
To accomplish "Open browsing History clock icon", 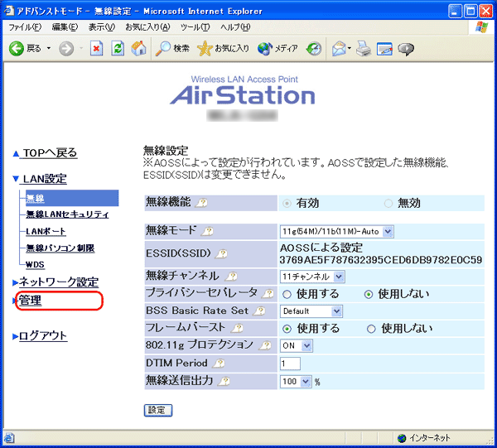I will tap(314, 49).
